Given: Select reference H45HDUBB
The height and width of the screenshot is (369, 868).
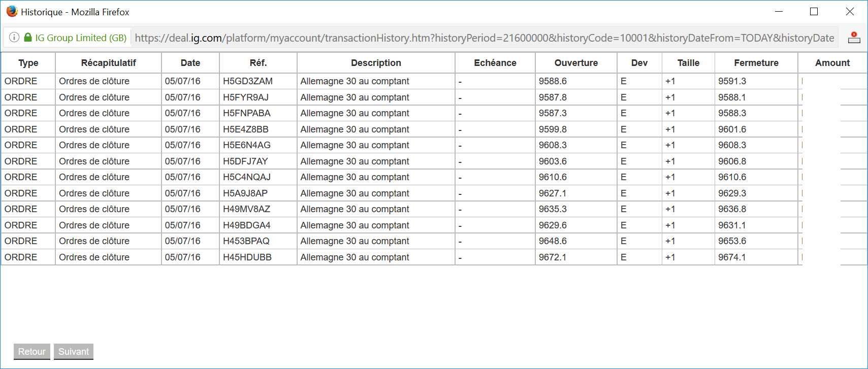Looking at the screenshot, I should (x=247, y=257).
